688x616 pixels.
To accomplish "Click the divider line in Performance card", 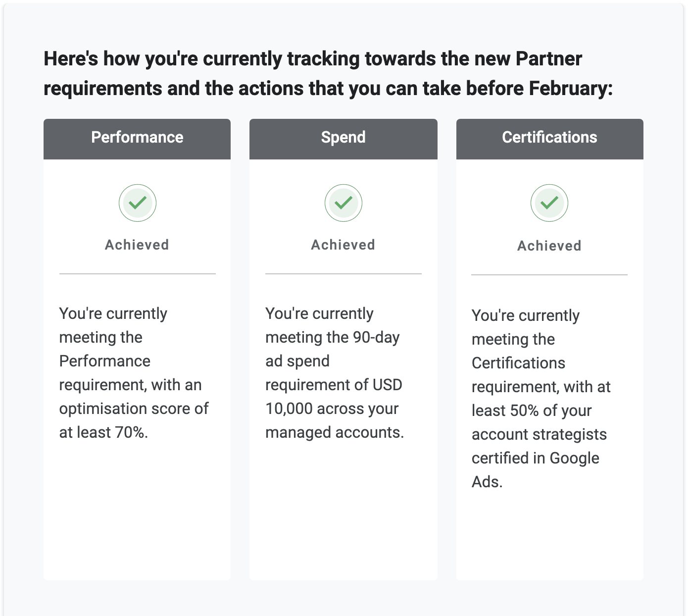I will (x=138, y=273).
